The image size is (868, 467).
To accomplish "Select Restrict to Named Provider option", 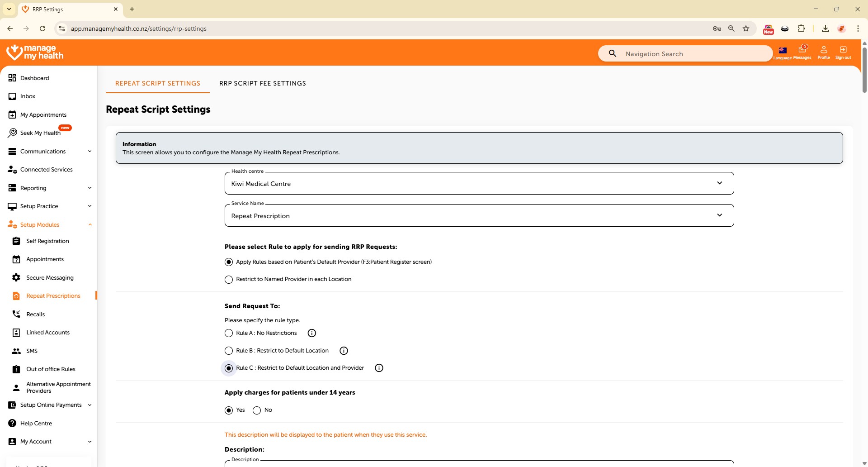I will [229, 280].
